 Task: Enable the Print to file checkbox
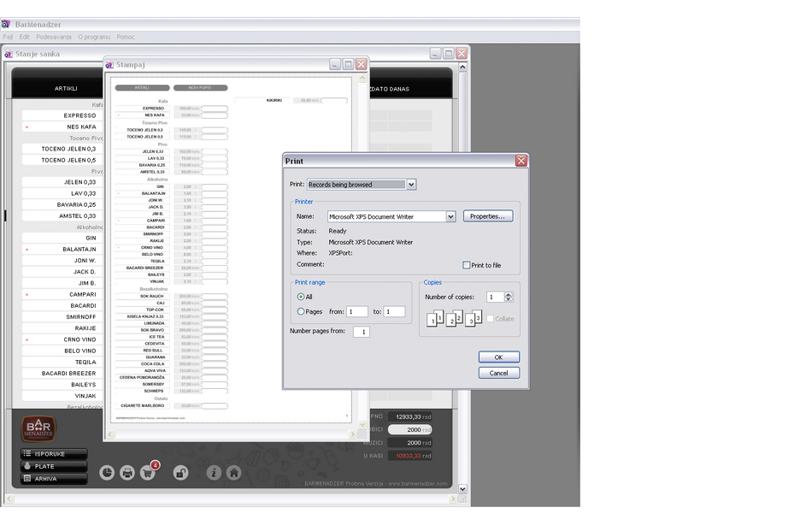coord(466,265)
